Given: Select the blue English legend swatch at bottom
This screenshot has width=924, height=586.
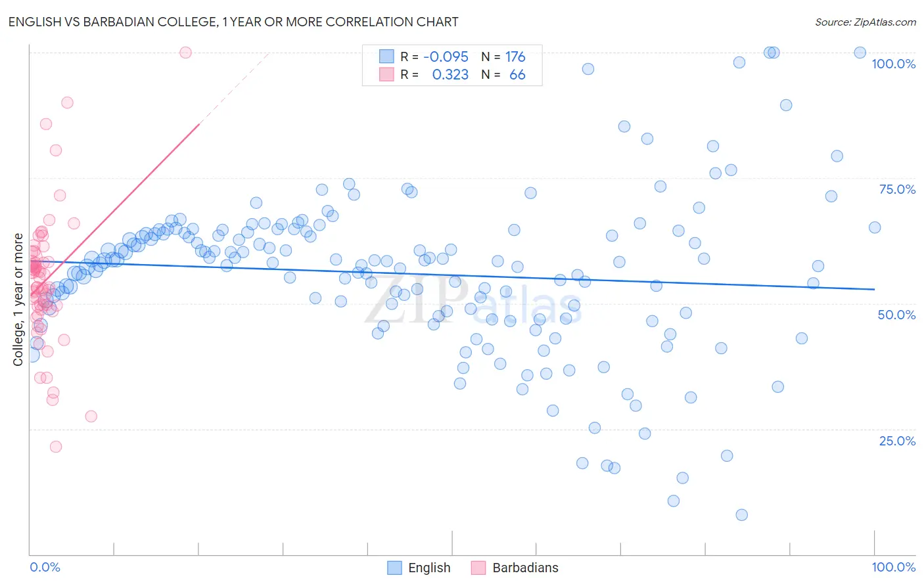Looking at the screenshot, I should [394, 568].
